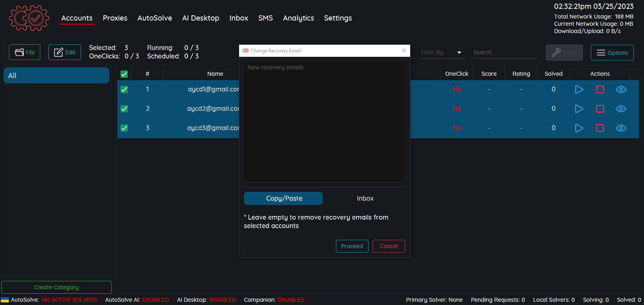This screenshot has height=305, width=644.
Task: Open the File folder button
Action: pos(25,52)
